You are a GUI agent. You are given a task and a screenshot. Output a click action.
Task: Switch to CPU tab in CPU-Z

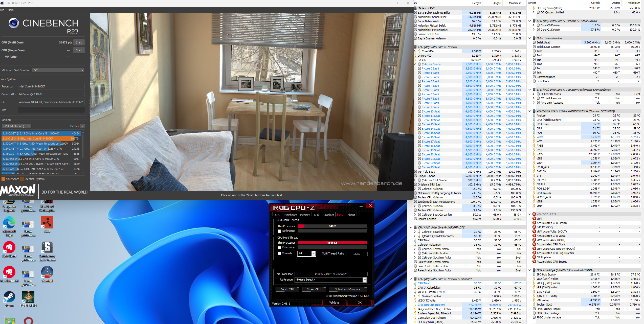coord(278,215)
